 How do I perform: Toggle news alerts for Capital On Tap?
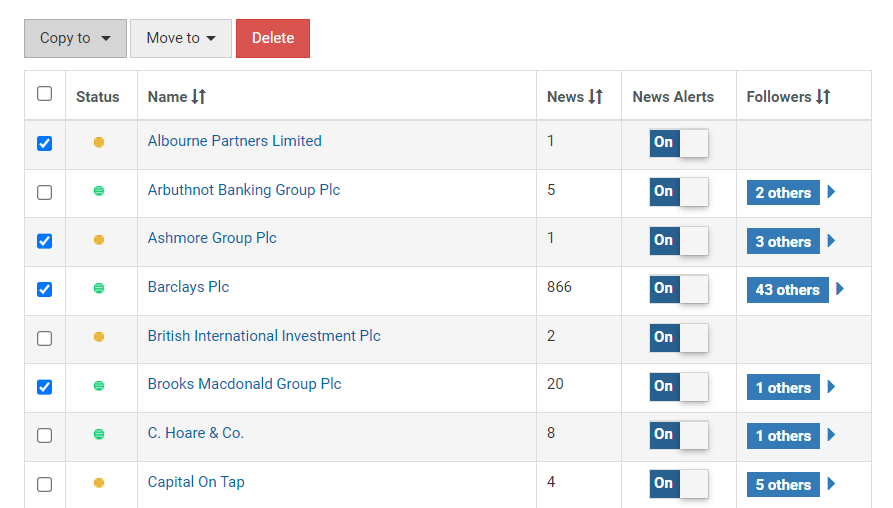[x=679, y=484]
